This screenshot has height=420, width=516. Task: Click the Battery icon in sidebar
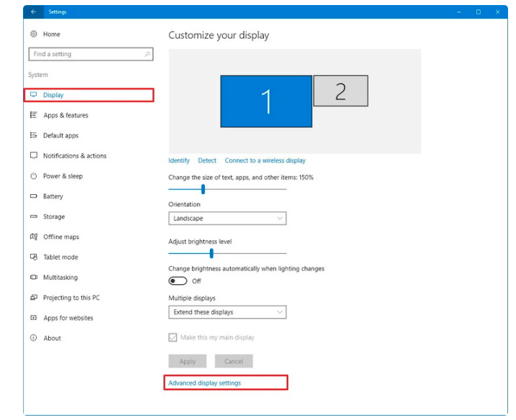pos(34,196)
